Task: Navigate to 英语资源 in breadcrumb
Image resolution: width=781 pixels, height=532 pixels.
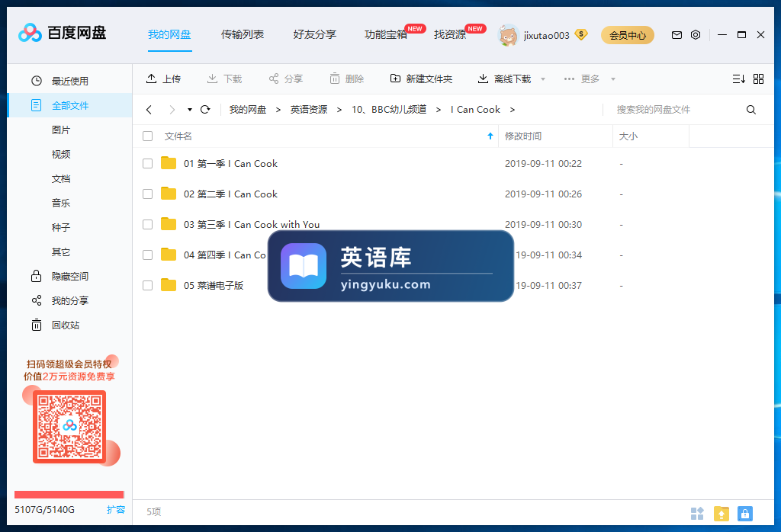Action: [309, 110]
